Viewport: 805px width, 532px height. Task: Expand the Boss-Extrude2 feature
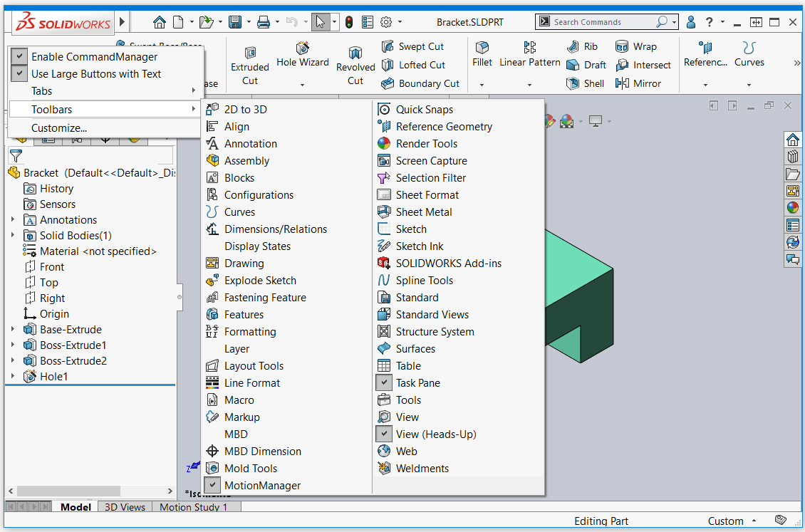point(13,360)
